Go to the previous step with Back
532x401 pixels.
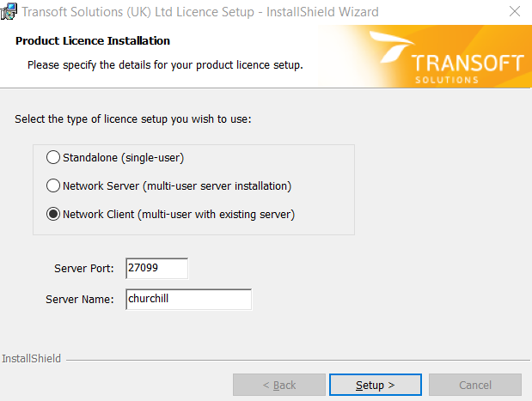point(279,385)
